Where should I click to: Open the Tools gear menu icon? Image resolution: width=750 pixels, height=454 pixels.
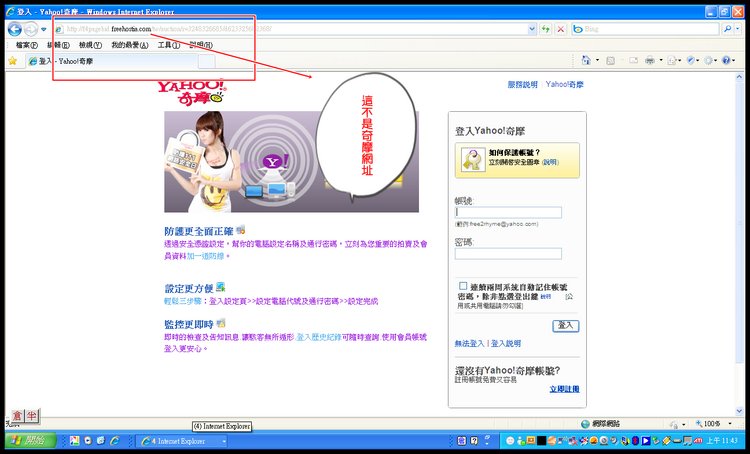pyautogui.click(x=710, y=60)
